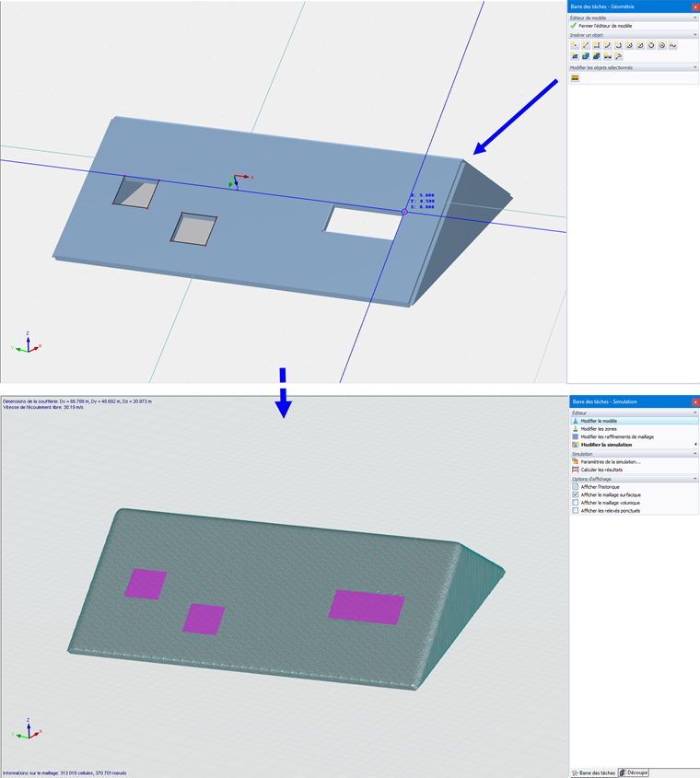Screen dimensions: 700x778
Task: Select the large magenta zone on meshed roof
Action: pos(367,607)
